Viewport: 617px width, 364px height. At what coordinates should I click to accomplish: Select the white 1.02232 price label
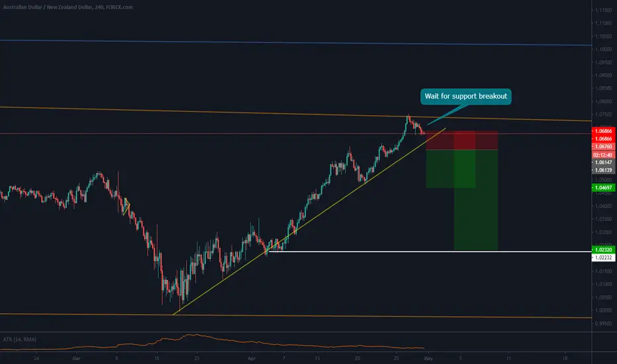pos(603,257)
